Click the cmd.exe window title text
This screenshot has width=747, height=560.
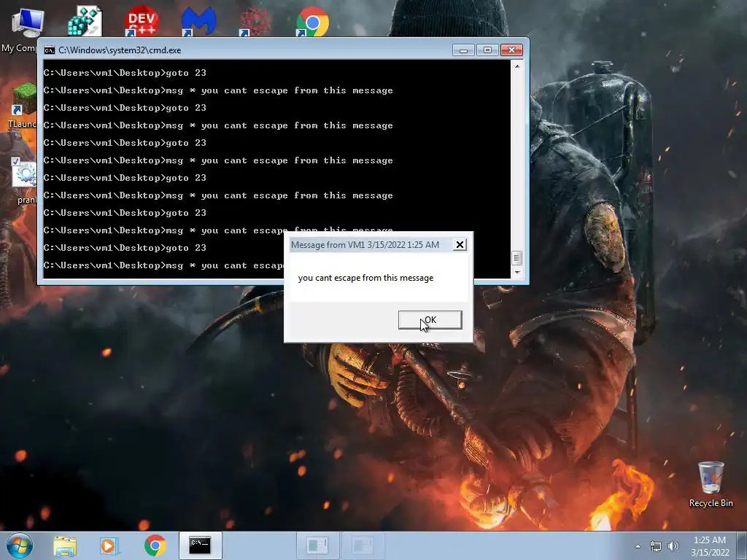[x=120, y=50]
